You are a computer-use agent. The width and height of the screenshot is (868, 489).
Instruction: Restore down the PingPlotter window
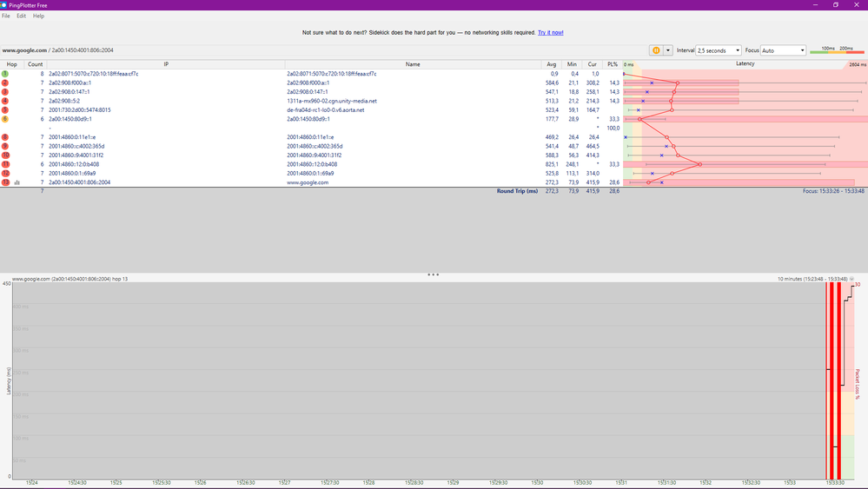[x=836, y=5]
